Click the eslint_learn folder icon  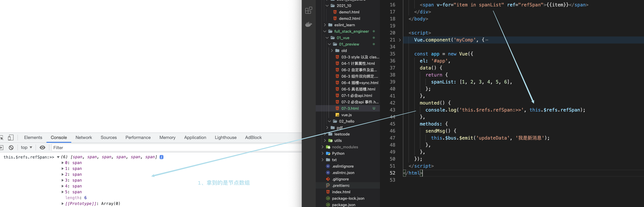click(330, 25)
